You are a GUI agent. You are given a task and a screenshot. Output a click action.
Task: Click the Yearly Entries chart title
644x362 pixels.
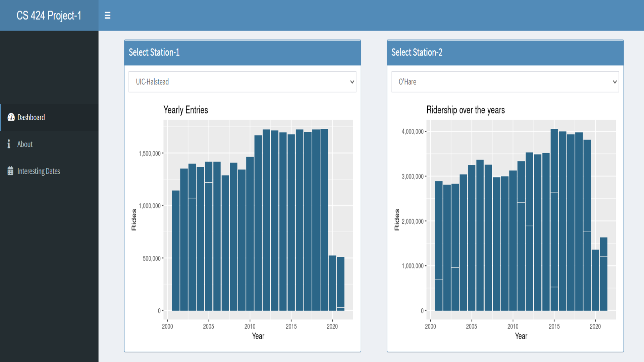click(x=185, y=110)
